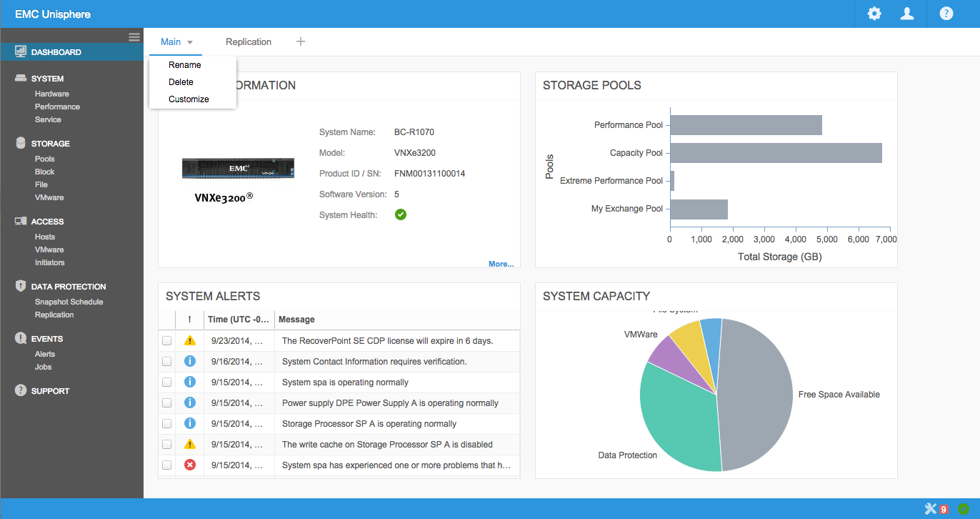Open the help question mark icon
This screenshot has height=519, width=980.
tap(946, 14)
